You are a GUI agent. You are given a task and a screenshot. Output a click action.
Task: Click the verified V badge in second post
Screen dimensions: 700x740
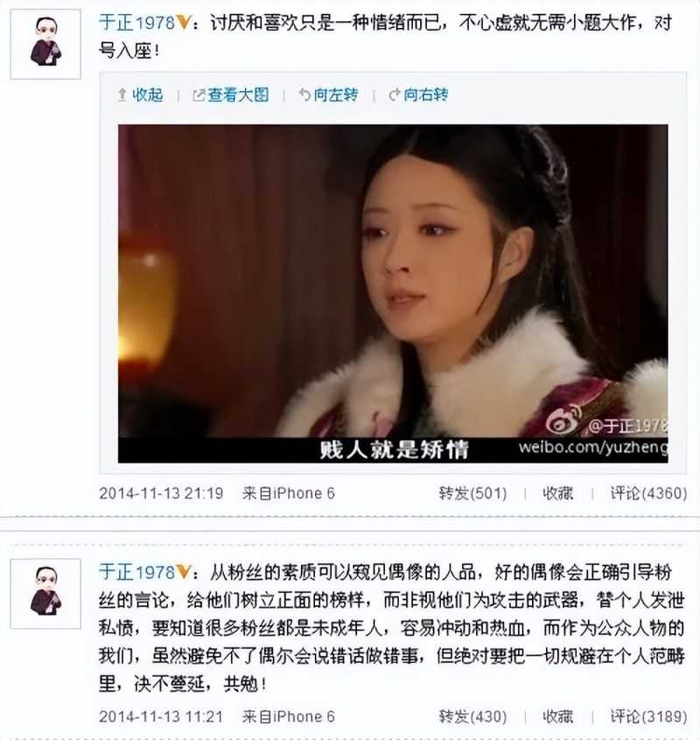[183, 572]
